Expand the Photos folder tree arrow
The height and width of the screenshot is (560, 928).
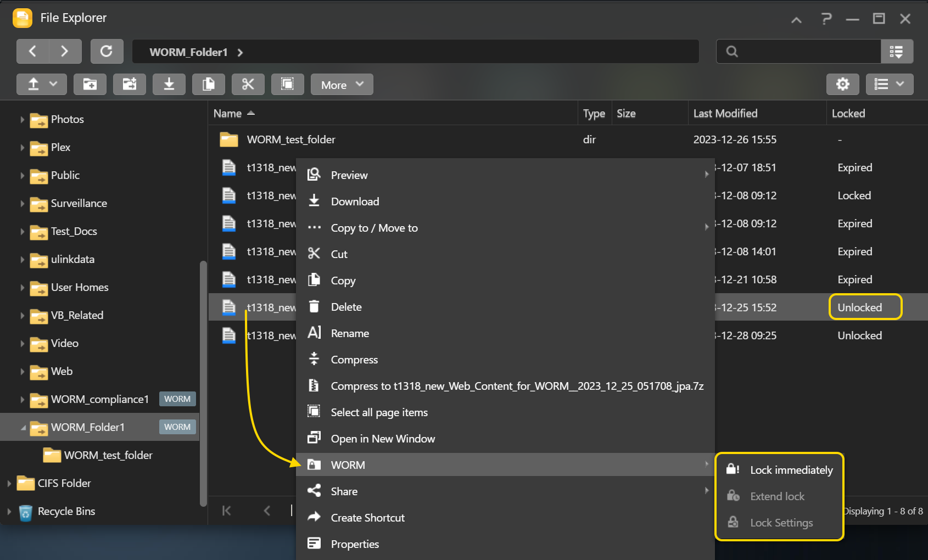pyautogui.click(x=23, y=120)
